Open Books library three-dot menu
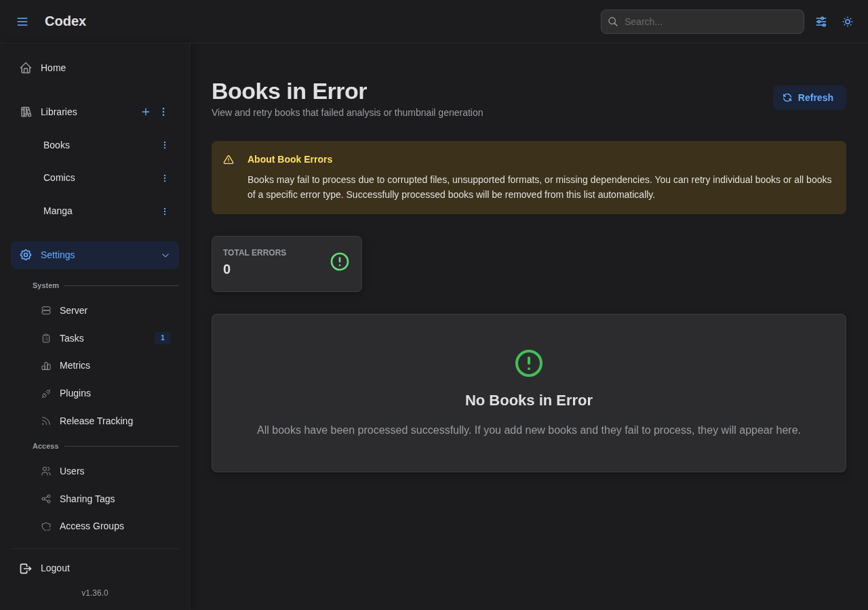This screenshot has width=868, height=610. pos(164,145)
